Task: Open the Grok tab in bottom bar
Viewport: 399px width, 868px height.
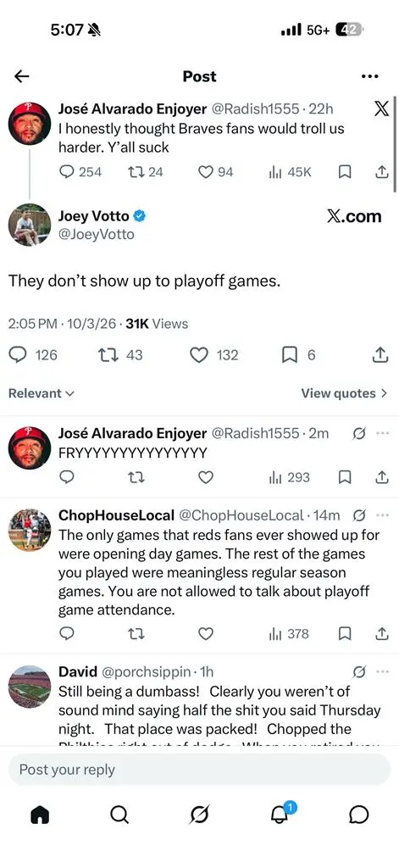Action: coord(199,815)
